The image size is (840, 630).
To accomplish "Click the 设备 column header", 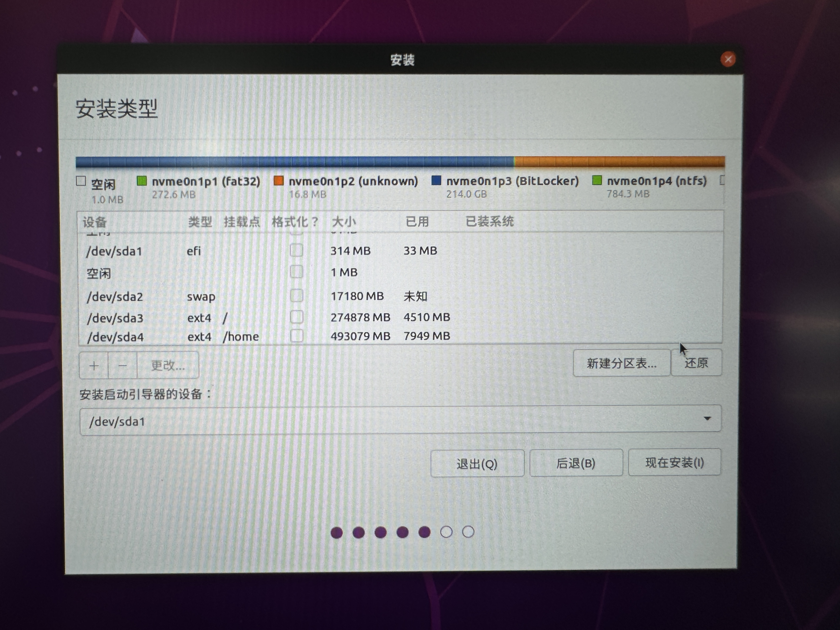I will tap(95, 222).
